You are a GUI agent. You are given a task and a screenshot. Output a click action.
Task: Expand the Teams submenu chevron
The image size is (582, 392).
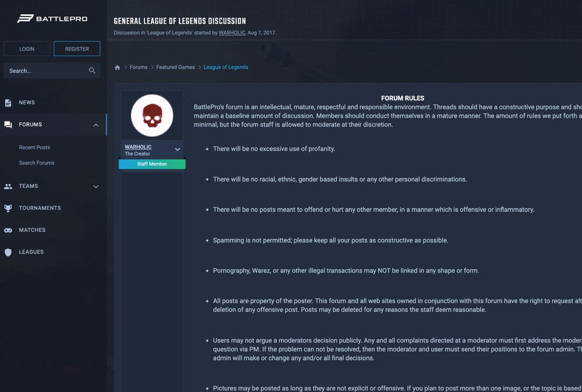[x=96, y=187]
